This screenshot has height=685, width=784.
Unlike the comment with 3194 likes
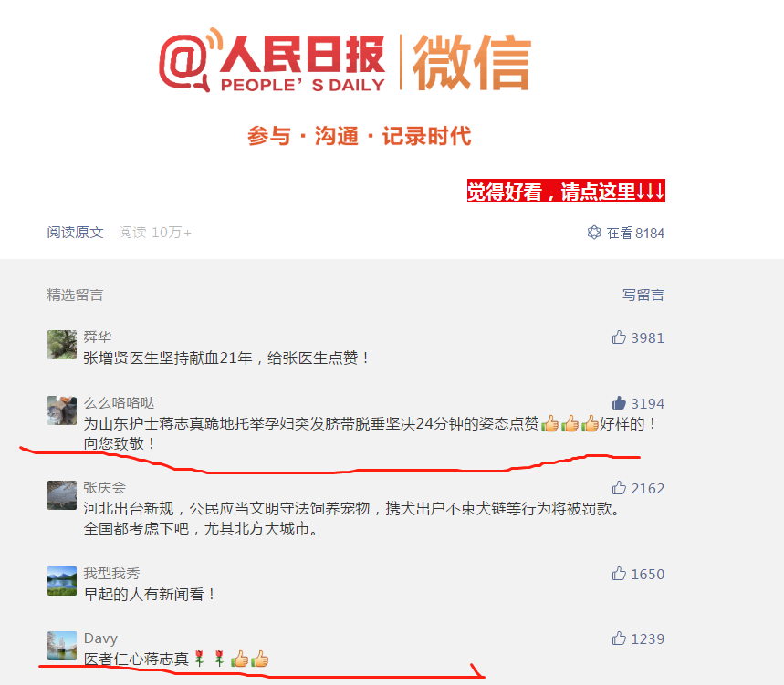pyautogui.click(x=619, y=403)
